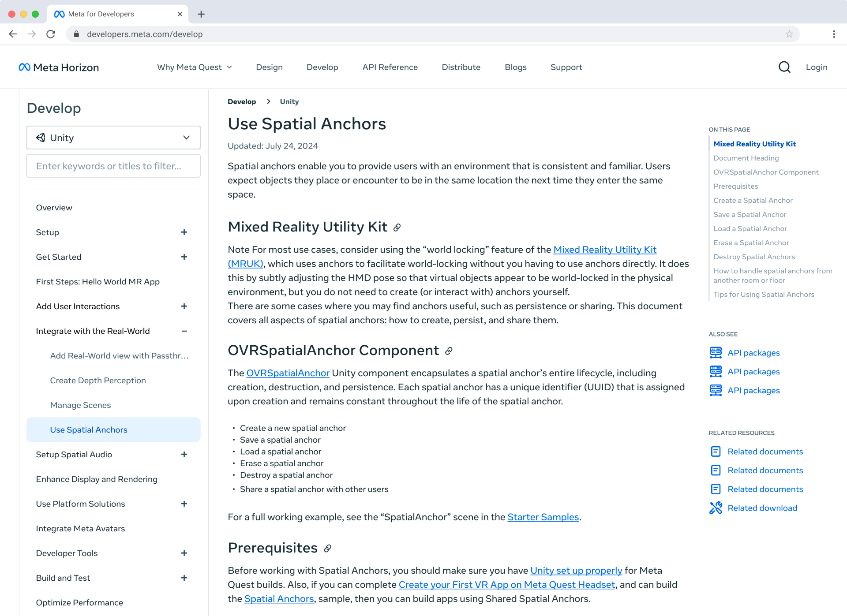Open the API Reference nav item
The height and width of the screenshot is (616, 847).
point(390,67)
